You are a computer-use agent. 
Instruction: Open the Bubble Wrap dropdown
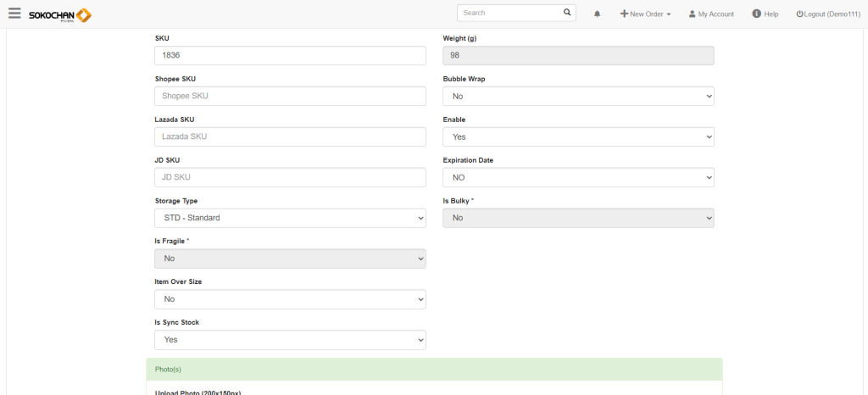[x=578, y=96]
